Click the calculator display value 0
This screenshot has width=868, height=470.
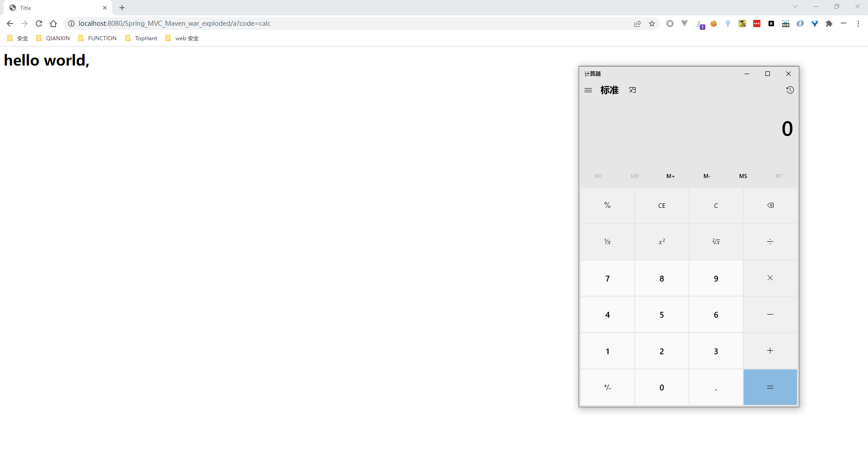click(x=787, y=129)
